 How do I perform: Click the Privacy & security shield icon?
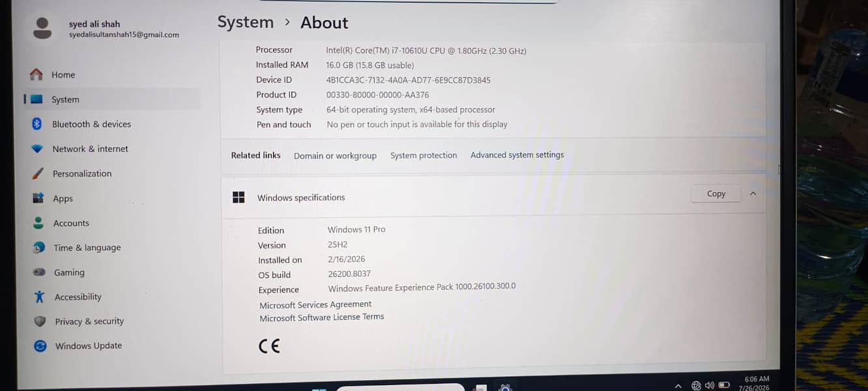pyautogui.click(x=40, y=321)
